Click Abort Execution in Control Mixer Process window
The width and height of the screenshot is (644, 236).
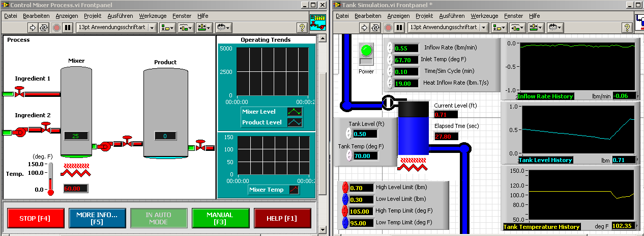coord(56,28)
